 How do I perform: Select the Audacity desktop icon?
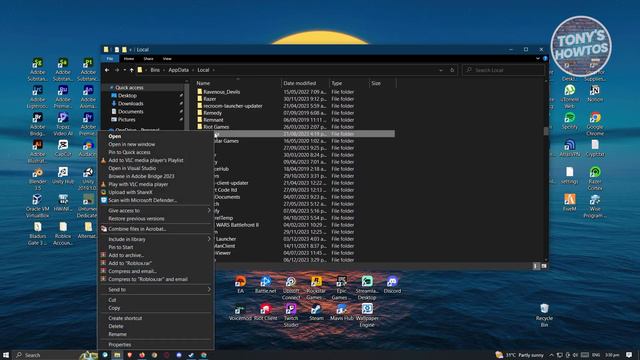pos(88,148)
